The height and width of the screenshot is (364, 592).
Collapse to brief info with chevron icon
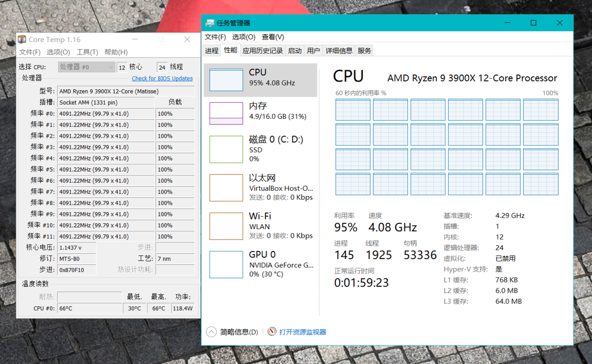[x=211, y=332]
